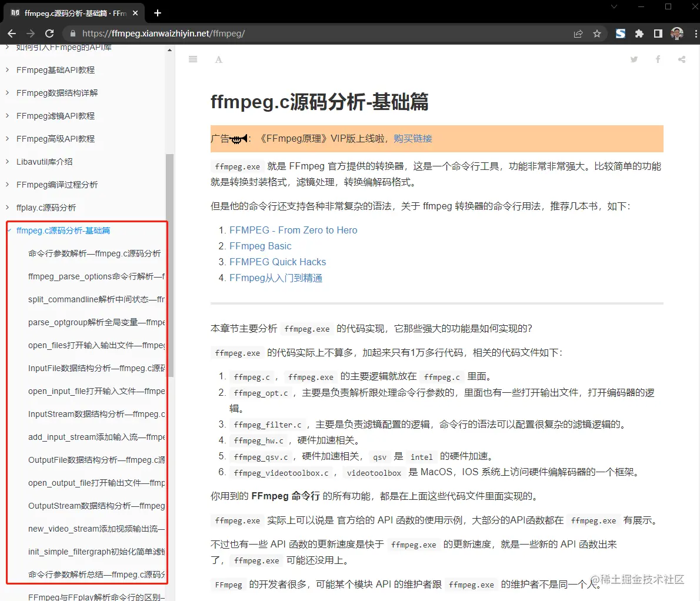Viewport: 700px width, 601px height.
Task: Click the site lock icon
Action: [73, 34]
